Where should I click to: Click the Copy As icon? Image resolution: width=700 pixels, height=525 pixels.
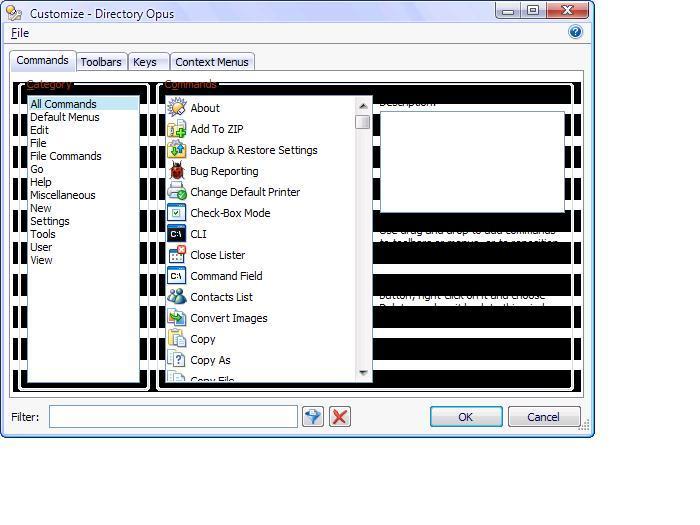[177, 360]
